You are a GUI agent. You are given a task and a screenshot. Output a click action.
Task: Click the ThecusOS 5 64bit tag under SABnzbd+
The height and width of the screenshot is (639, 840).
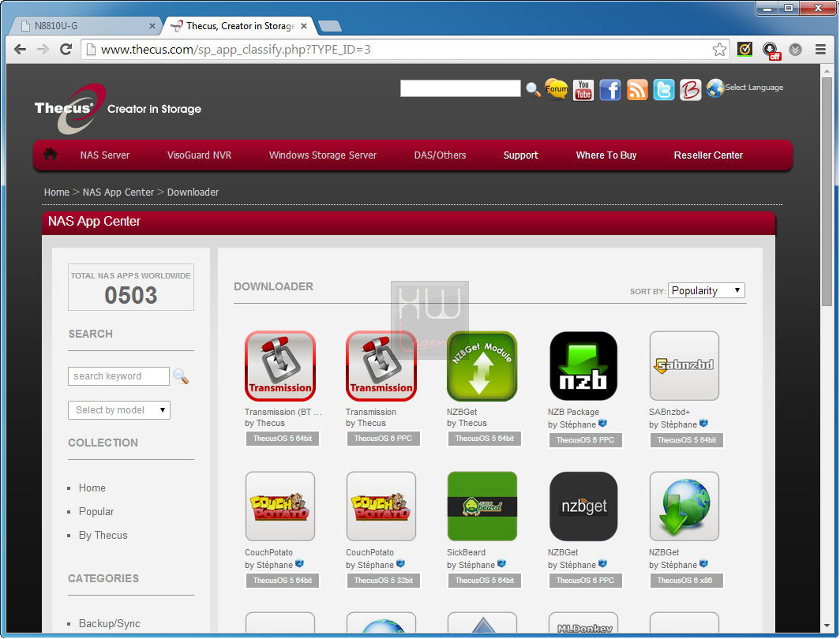(x=686, y=440)
